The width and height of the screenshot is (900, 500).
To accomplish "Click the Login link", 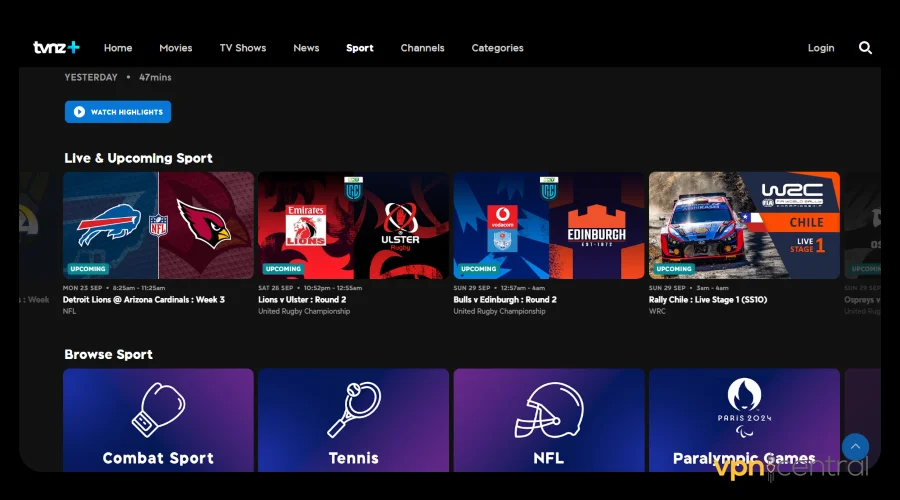I will click(821, 48).
